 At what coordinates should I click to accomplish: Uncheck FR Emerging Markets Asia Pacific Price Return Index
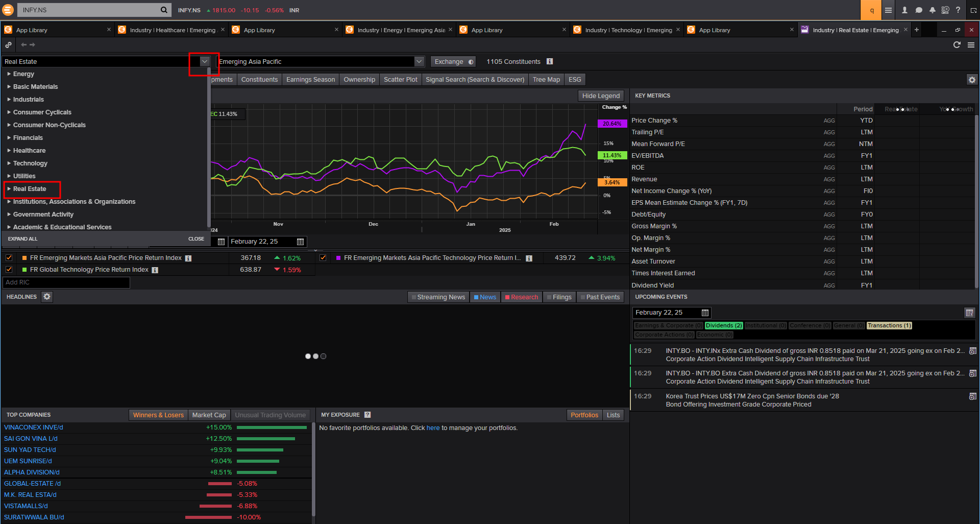9,258
